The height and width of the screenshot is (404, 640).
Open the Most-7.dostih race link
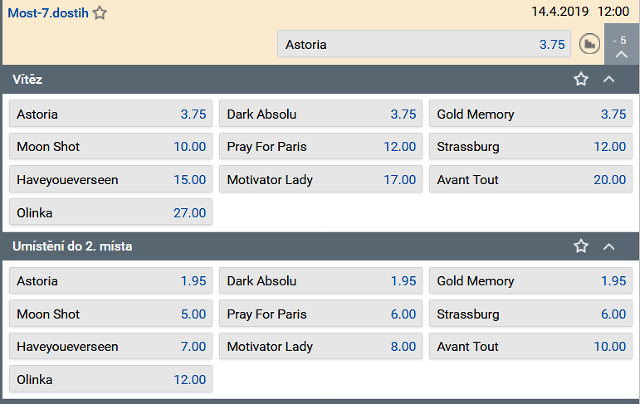[x=48, y=13]
